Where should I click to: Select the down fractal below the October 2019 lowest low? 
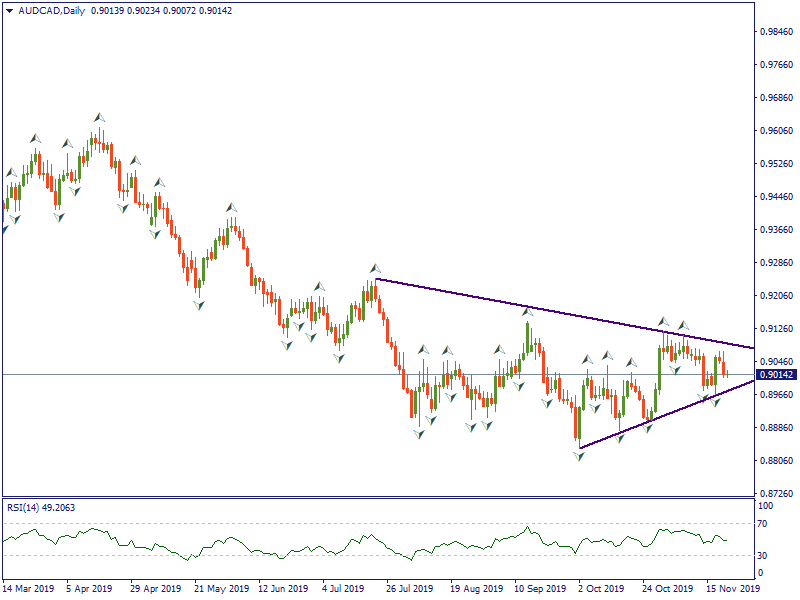coord(579,456)
